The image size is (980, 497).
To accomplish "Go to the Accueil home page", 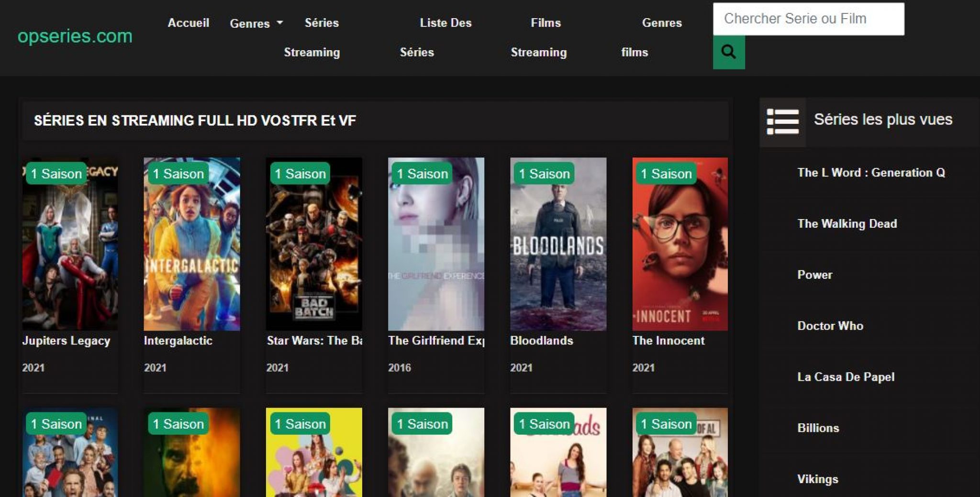I will (x=188, y=23).
